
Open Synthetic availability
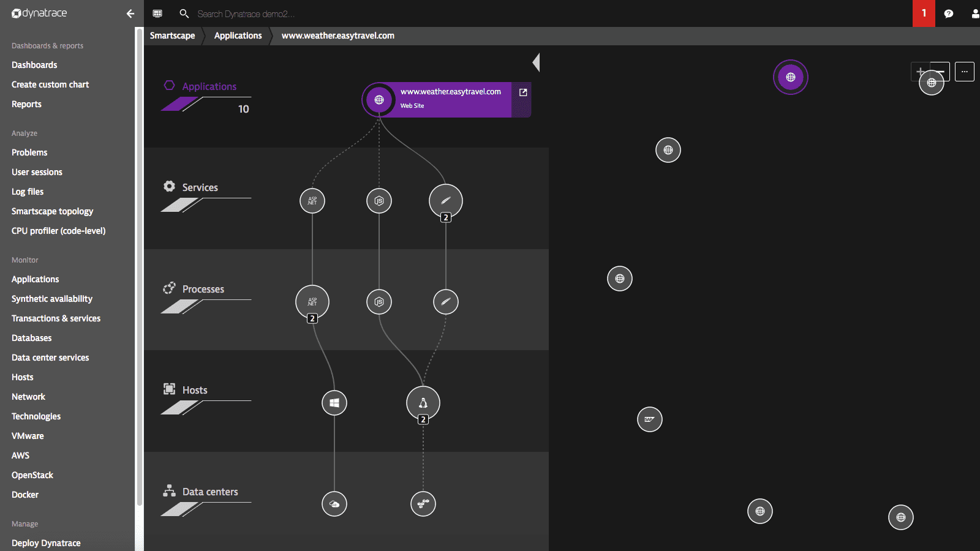(52, 299)
